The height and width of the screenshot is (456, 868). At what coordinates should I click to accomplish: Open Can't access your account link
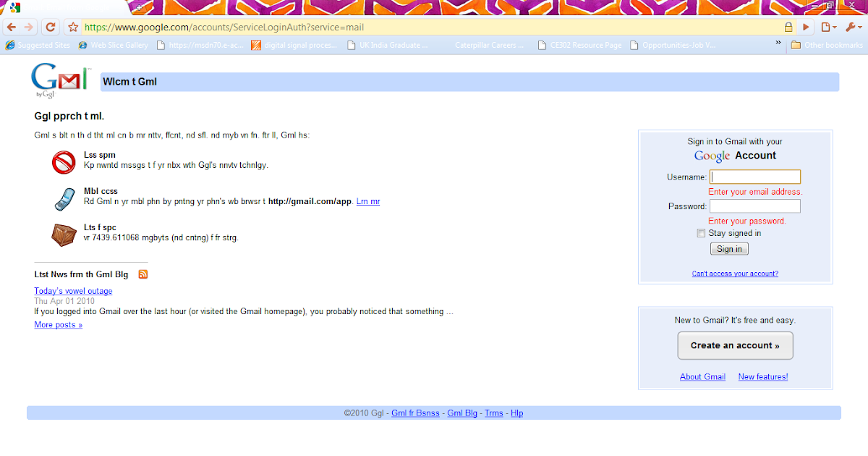click(x=735, y=274)
